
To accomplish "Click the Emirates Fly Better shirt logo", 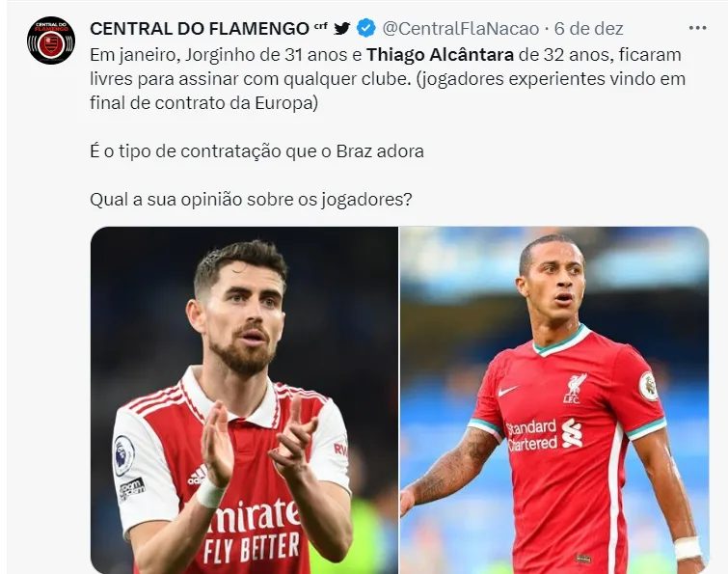I will [x=253, y=531].
